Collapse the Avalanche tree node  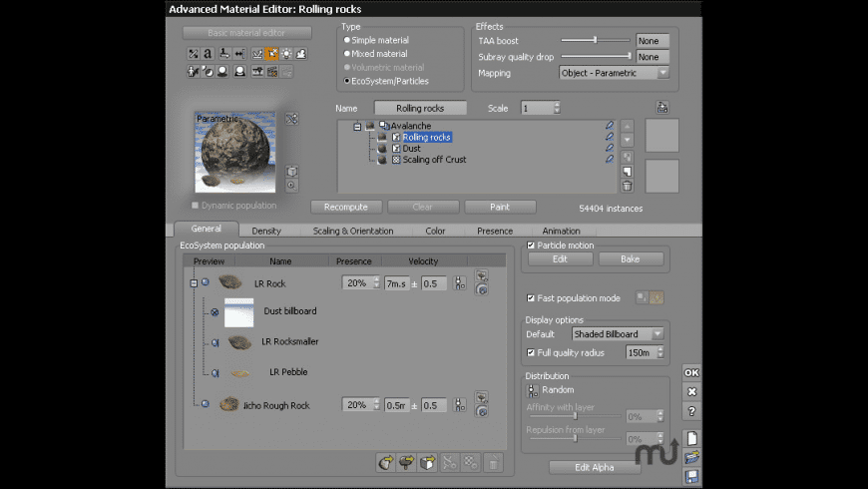(x=356, y=126)
